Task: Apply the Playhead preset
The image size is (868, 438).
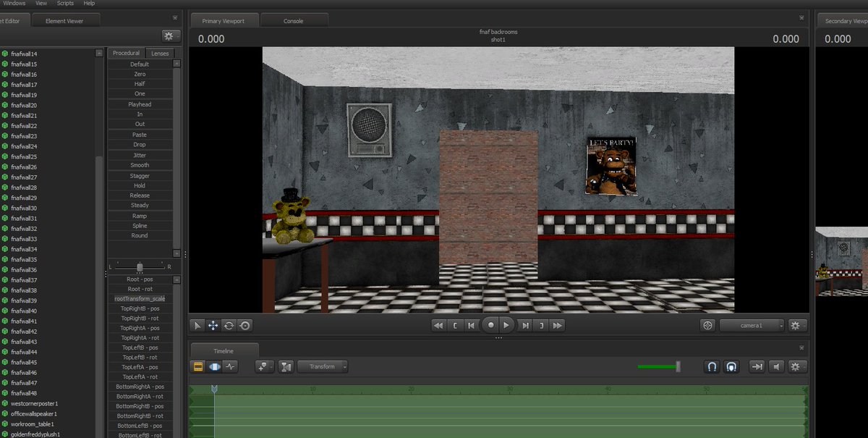Action: coord(140,104)
